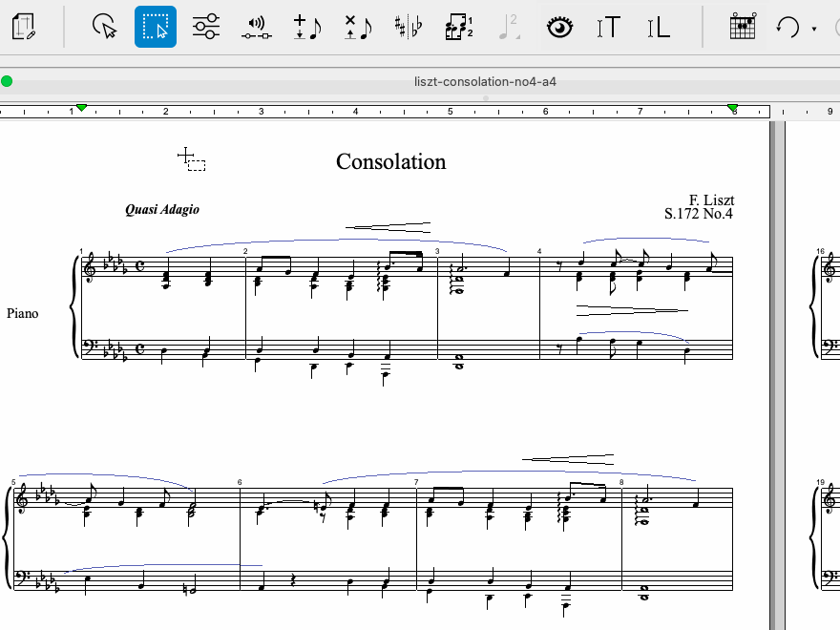This screenshot has width=840, height=630.
Task: Open the page layout icon at far left
Action: coord(25,27)
